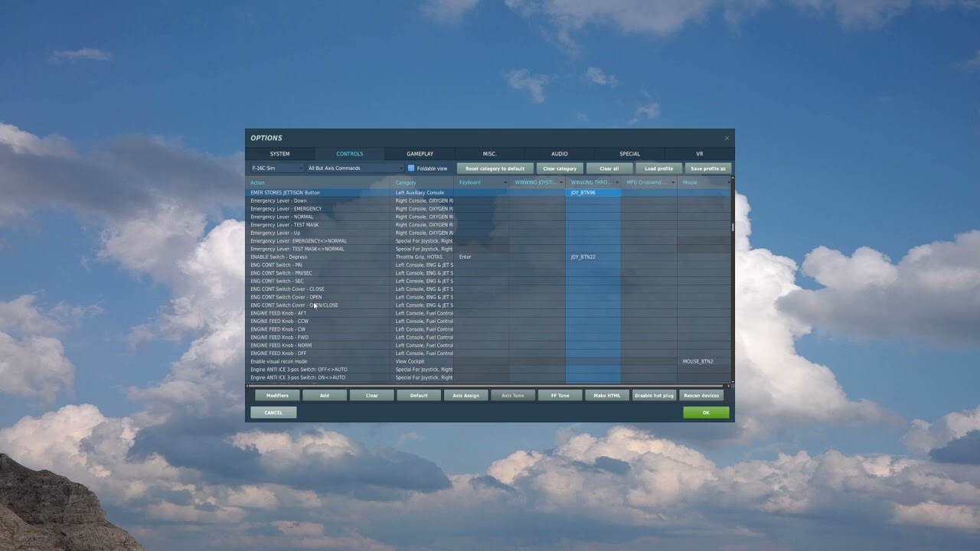
Task: Select the 'ENGINE FEED Knob - NORM' row
Action: coord(488,345)
